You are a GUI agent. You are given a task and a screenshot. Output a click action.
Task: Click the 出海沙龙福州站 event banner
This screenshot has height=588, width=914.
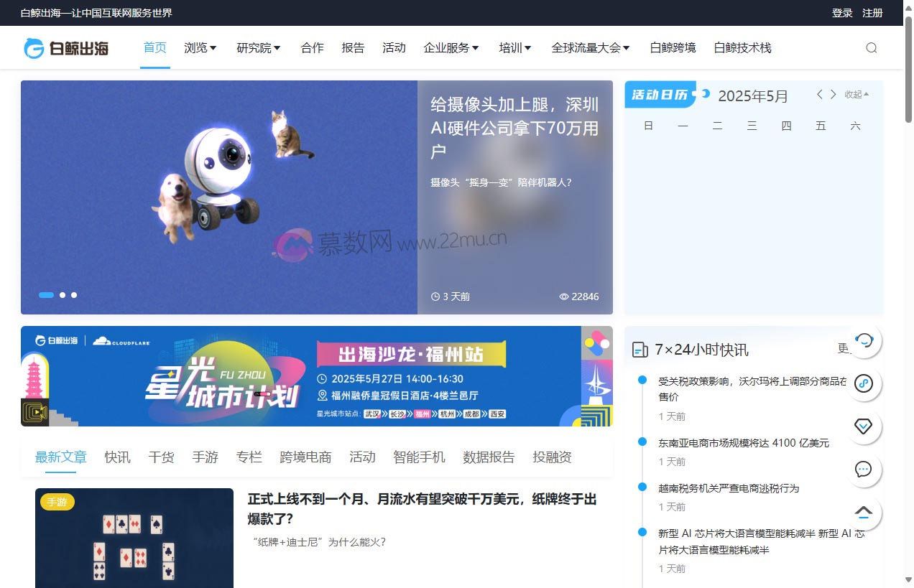click(316, 376)
